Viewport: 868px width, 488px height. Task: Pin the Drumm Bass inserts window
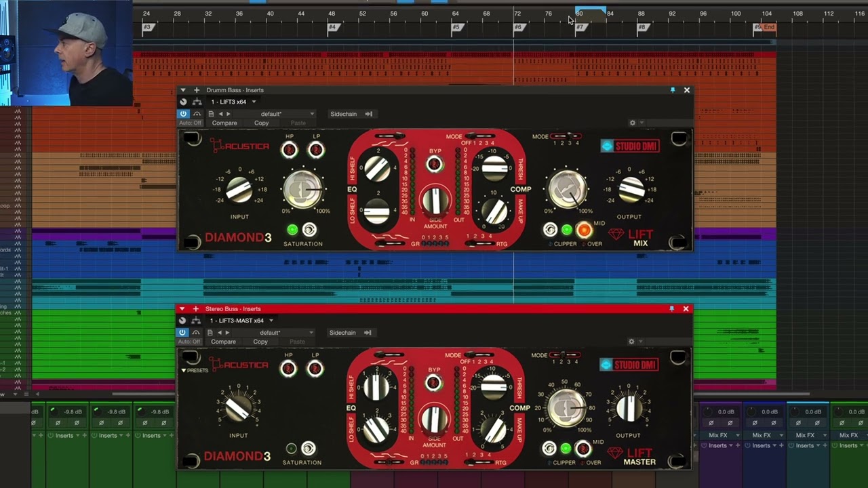click(673, 90)
